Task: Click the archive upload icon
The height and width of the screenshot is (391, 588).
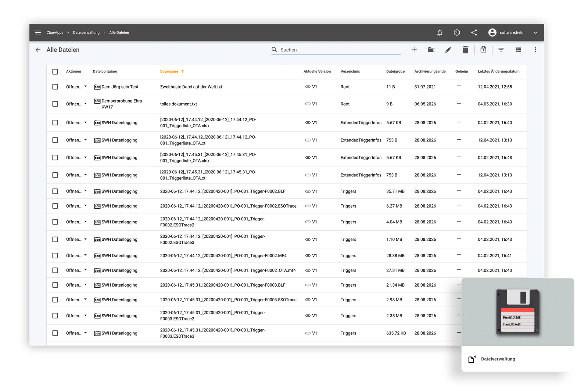Action: (483, 49)
